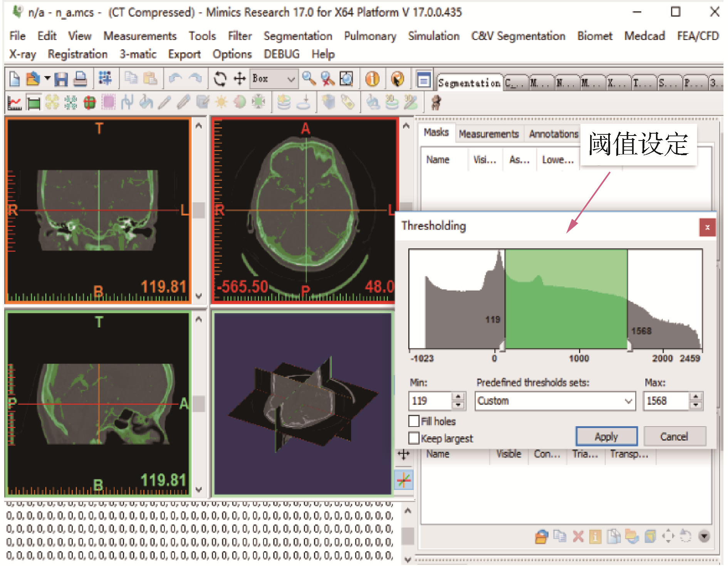Click the Apply button in Thresholding
728x566 pixels.
606,437
